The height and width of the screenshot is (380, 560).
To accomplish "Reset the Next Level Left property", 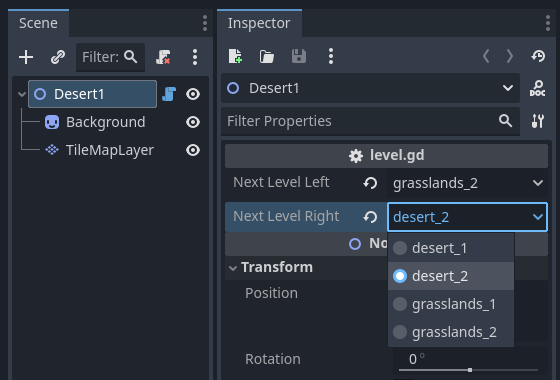I will tap(370, 183).
